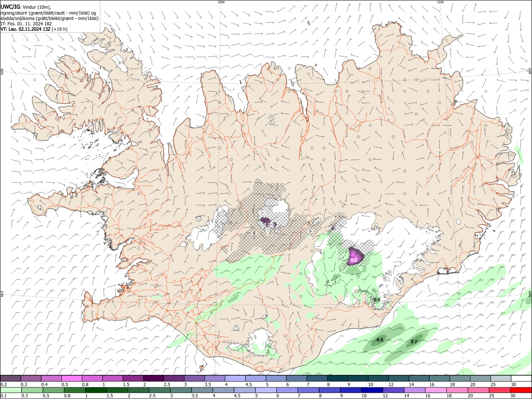Select the lavender 14 swatch in the bottom scale
532x399 pixels.
click(x=414, y=390)
